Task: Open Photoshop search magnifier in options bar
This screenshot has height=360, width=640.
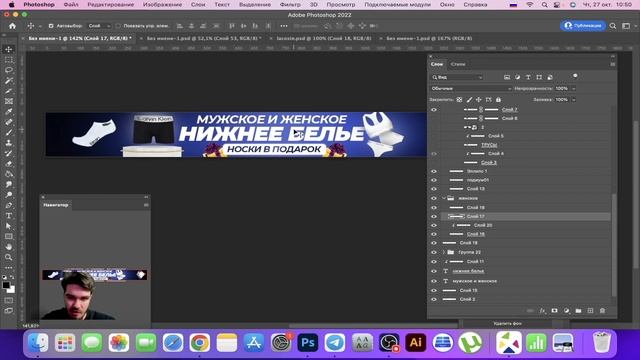Action: click(x=613, y=26)
